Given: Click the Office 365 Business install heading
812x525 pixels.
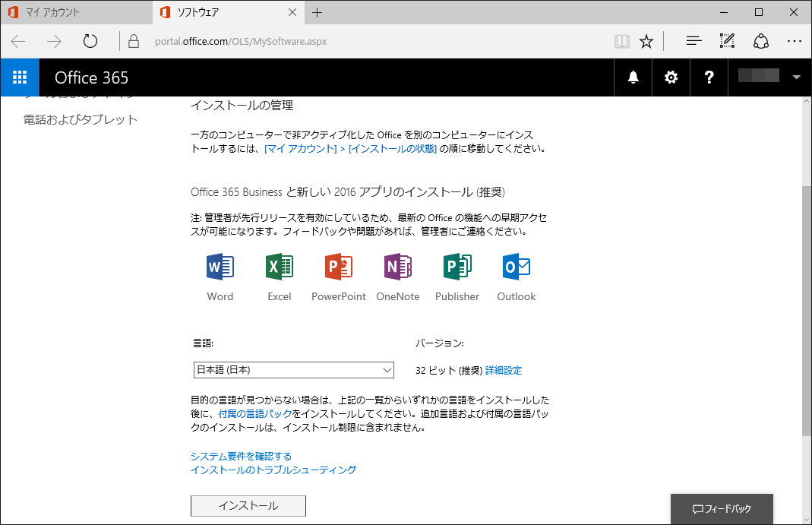Looking at the screenshot, I should [347, 193].
